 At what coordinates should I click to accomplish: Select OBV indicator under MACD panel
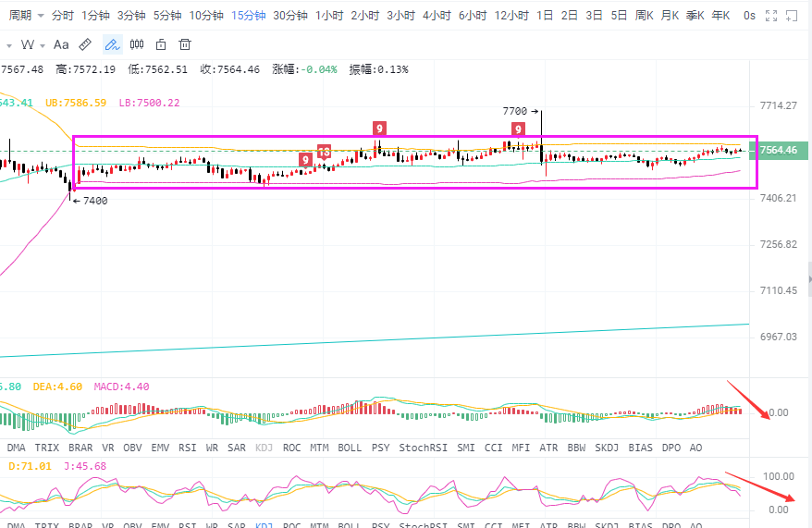click(132, 448)
